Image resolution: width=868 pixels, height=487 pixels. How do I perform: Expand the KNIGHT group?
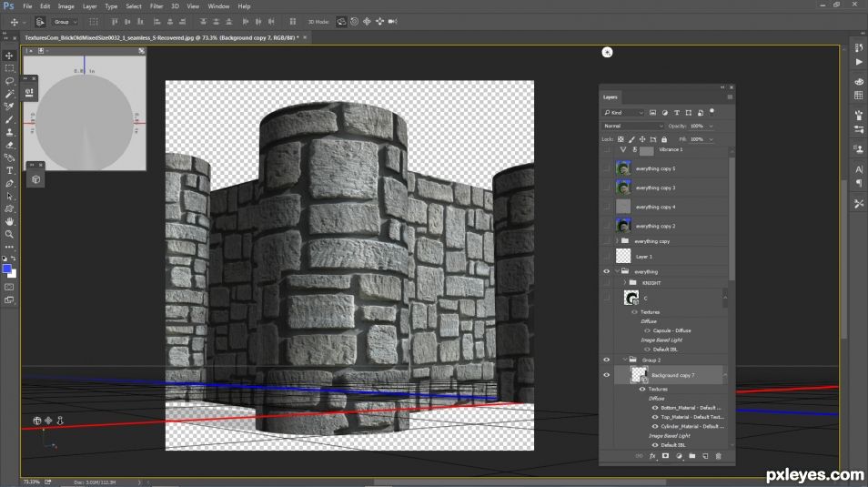pos(625,282)
